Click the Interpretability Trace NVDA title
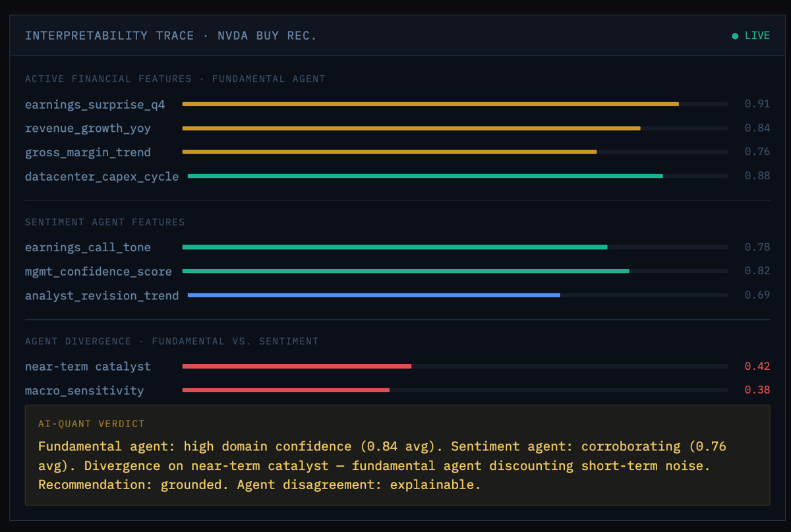This screenshot has height=532, width=791. [x=171, y=36]
